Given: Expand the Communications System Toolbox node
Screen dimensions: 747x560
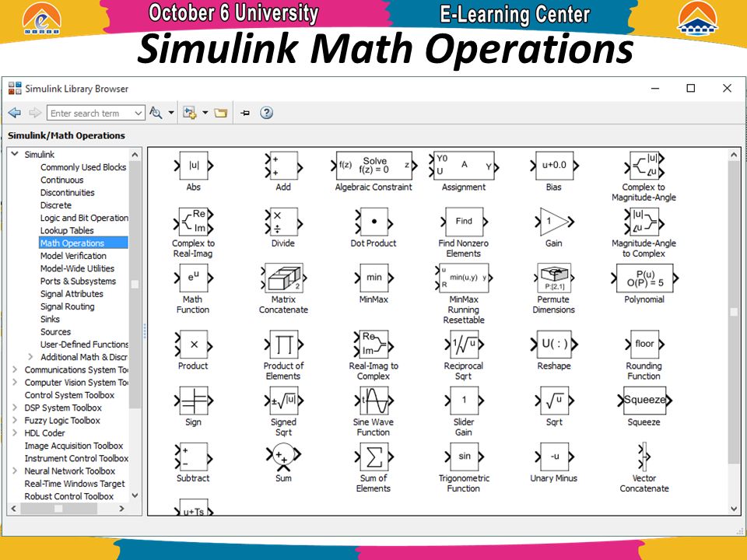Looking at the screenshot, I should 15,369.
